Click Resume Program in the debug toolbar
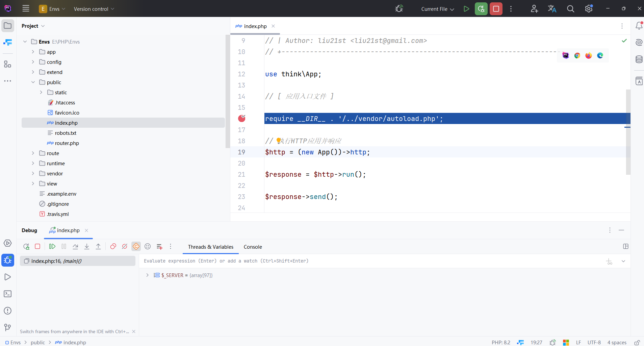This screenshot has width=644, height=346. pyautogui.click(x=52, y=247)
